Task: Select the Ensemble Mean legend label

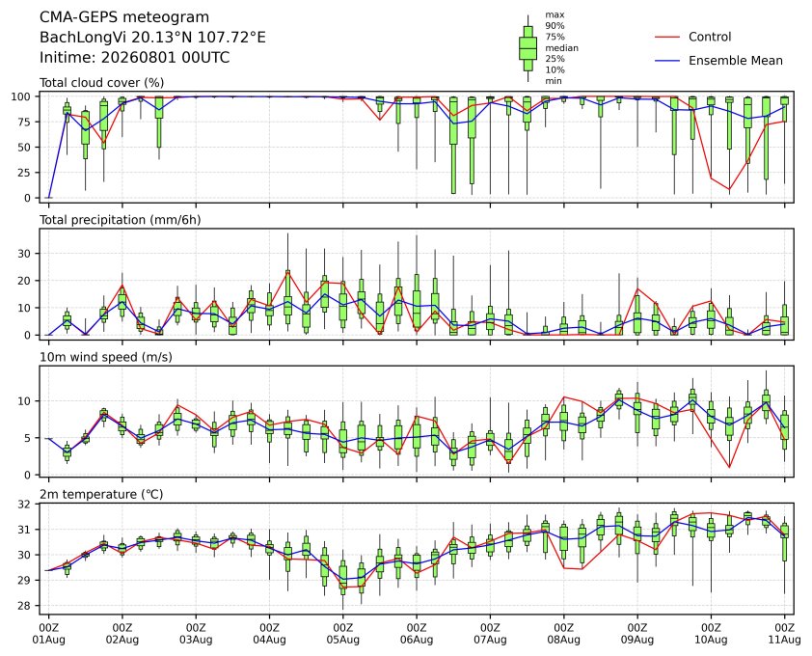Action: click(x=736, y=61)
